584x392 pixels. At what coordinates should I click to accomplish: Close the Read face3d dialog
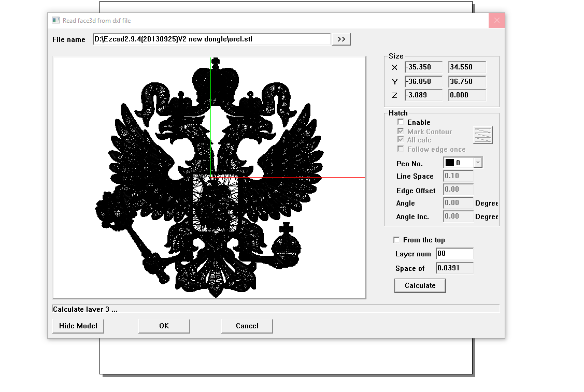click(496, 20)
